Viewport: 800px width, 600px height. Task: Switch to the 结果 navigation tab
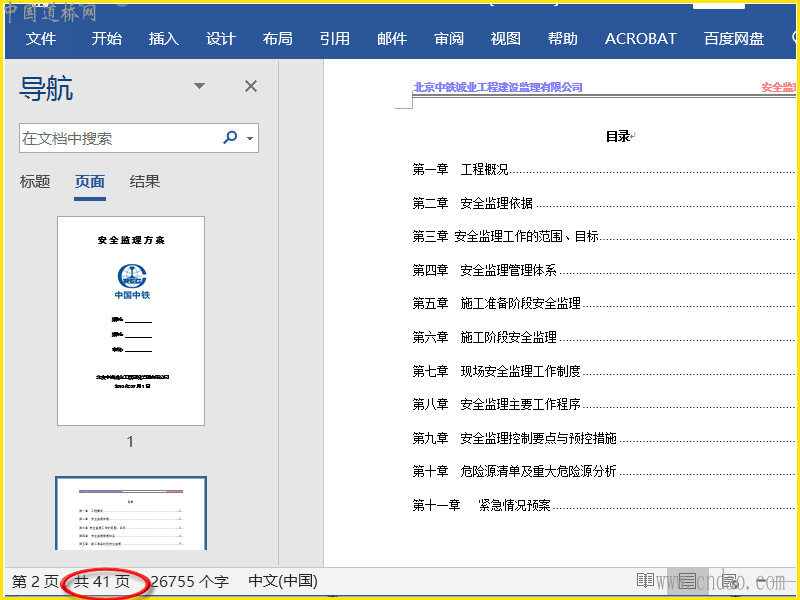(145, 182)
